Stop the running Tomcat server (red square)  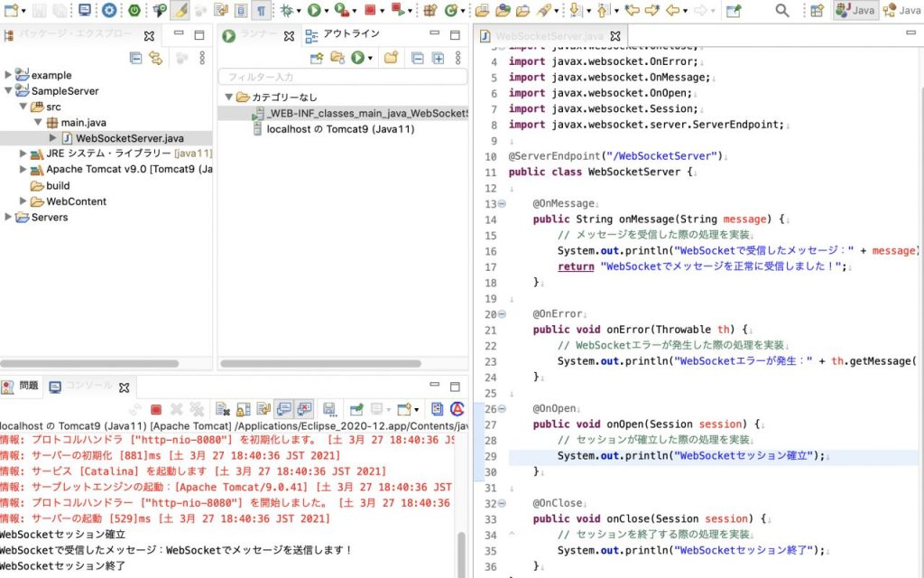[x=156, y=409]
